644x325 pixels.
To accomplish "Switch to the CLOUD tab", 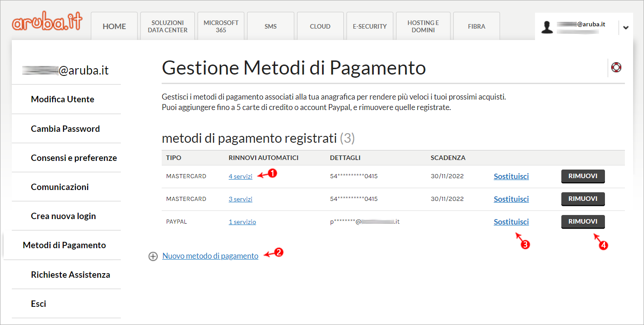I will (x=320, y=26).
